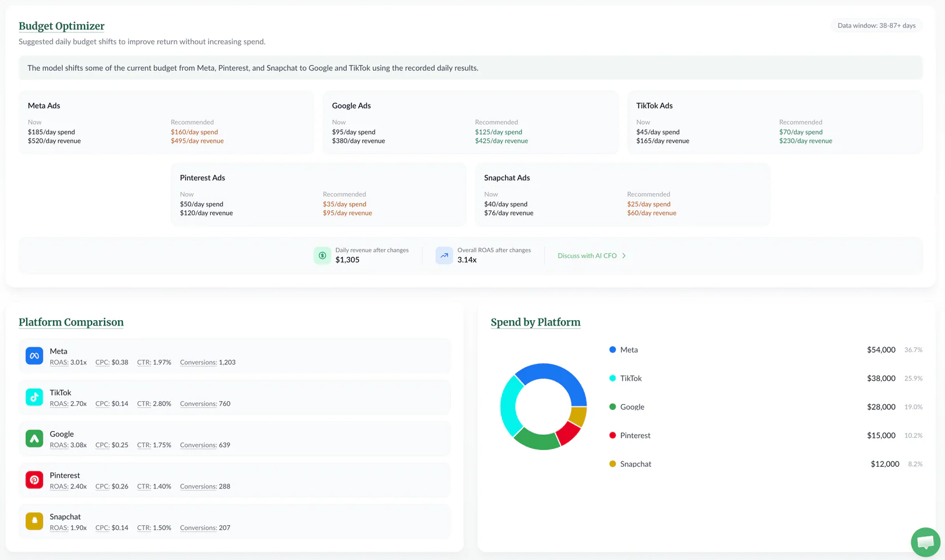Click the TikTok platform logo icon
Image resolution: width=945 pixels, height=560 pixels.
(x=34, y=397)
